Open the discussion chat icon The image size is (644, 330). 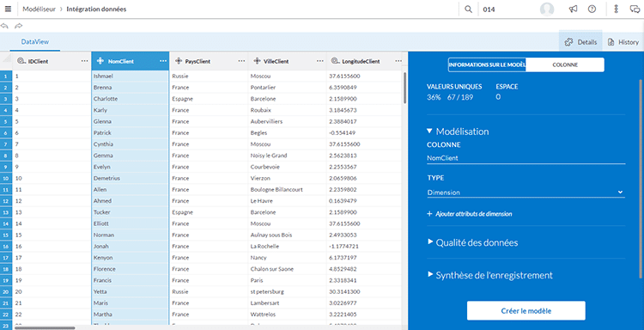pos(635,9)
